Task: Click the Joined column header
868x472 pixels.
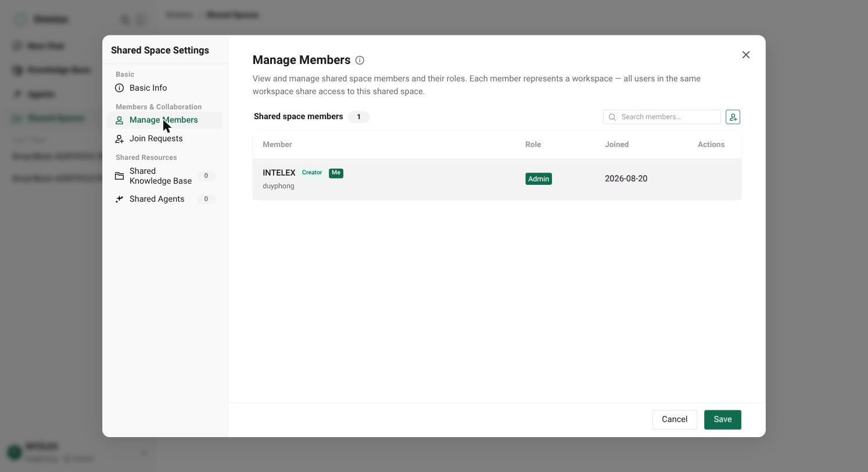Action: (x=616, y=145)
